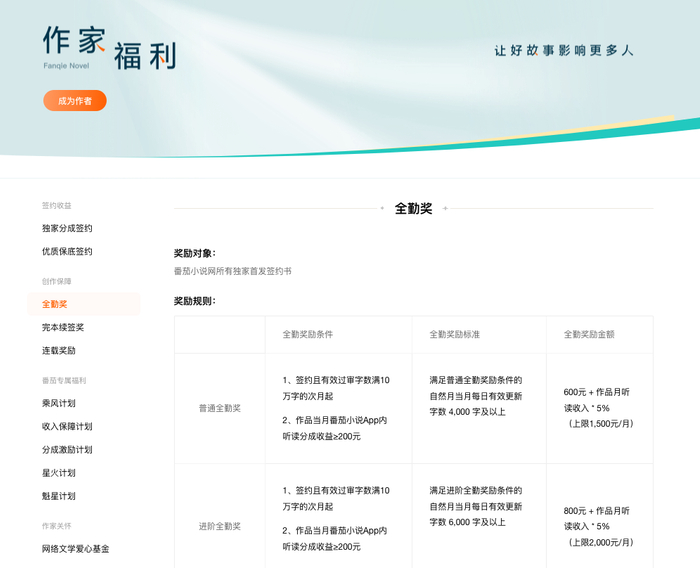Click the 成为作者 orange button

[x=75, y=100]
